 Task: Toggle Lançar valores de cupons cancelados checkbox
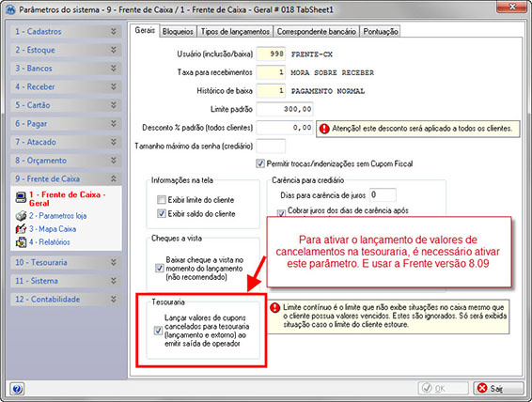[158, 330]
